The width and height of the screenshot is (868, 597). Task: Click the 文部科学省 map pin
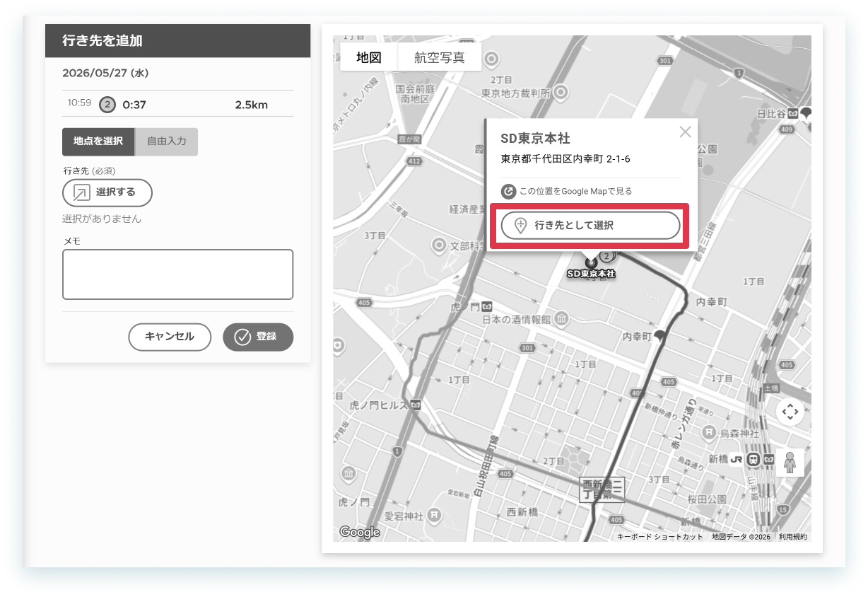coord(440,245)
